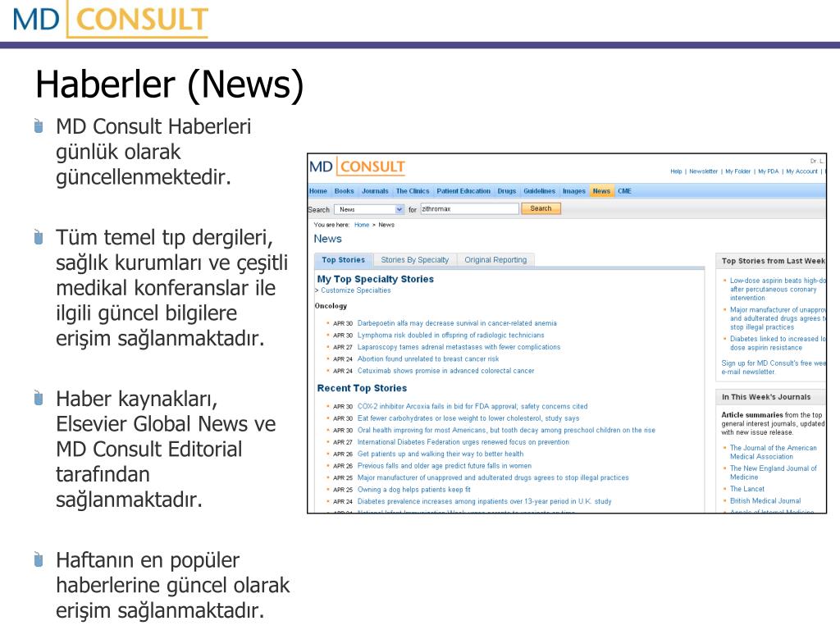Click the Customize Specialties link

point(356,290)
